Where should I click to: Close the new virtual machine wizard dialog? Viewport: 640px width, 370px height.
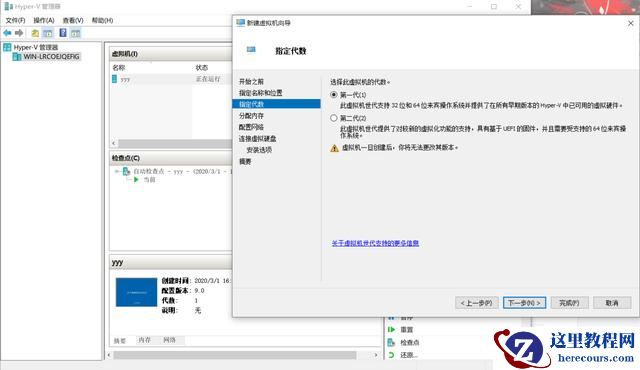tap(631, 23)
